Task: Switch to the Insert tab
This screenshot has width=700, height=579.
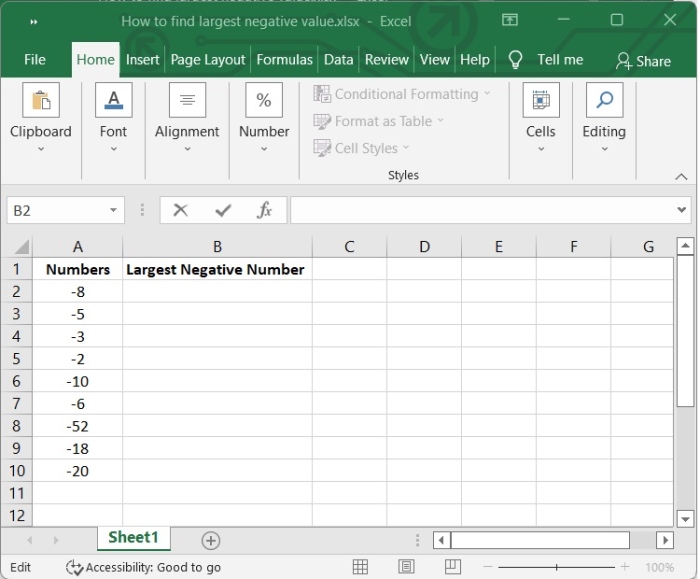Action: pos(142,60)
